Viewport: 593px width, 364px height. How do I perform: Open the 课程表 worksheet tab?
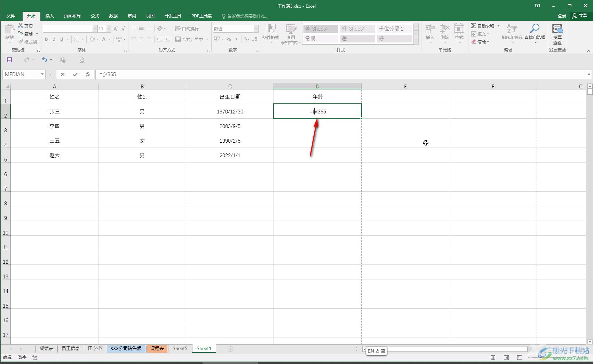[157, 348]
